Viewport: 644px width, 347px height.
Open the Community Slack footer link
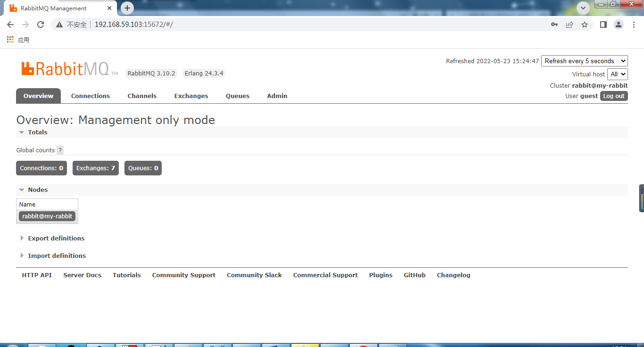[254, 275]
